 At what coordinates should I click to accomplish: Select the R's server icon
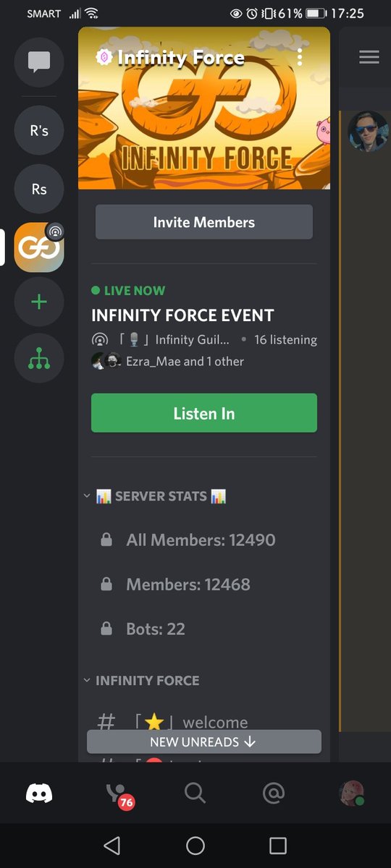click(39, 131)
